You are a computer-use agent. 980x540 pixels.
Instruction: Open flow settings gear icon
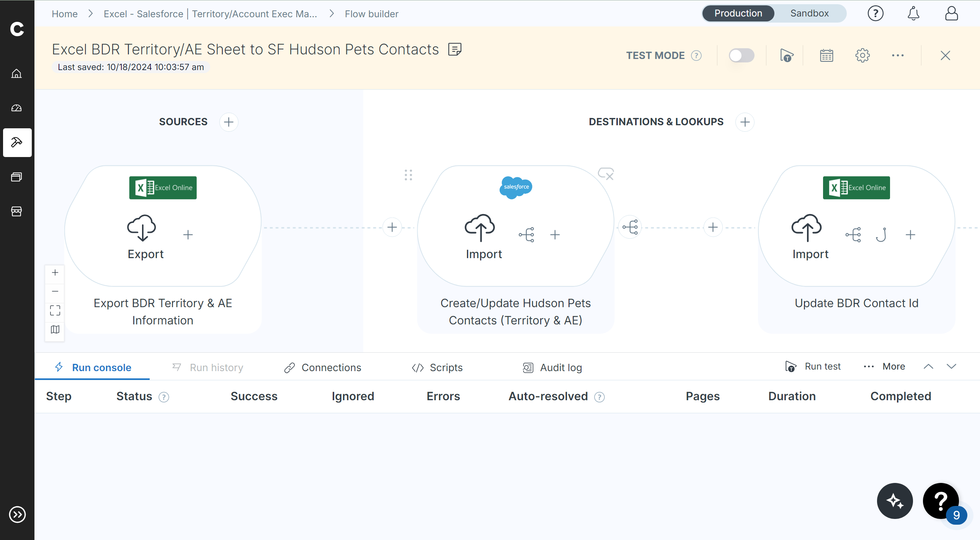click(862, 56)
